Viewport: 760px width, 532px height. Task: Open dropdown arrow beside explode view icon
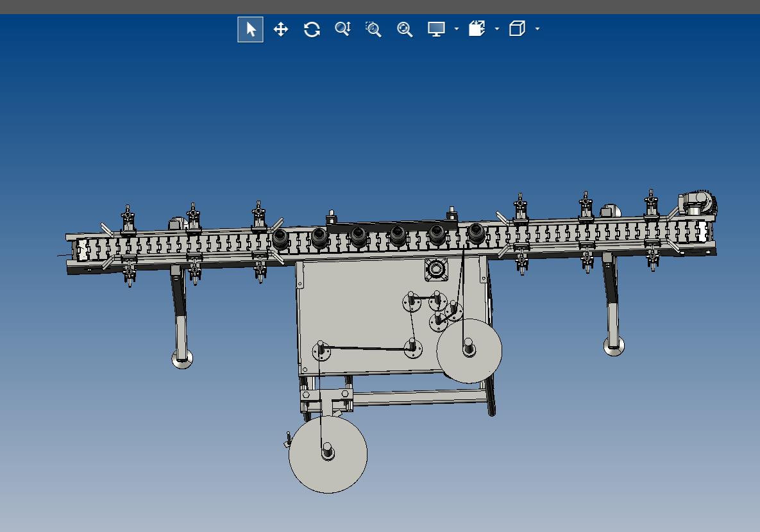pyautogui.click(x=497, y=29)
